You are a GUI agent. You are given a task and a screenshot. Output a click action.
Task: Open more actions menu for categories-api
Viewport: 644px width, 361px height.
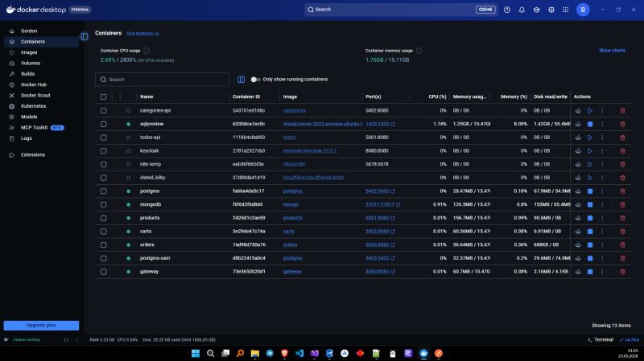pyautogui.click(x=602, y=111)
